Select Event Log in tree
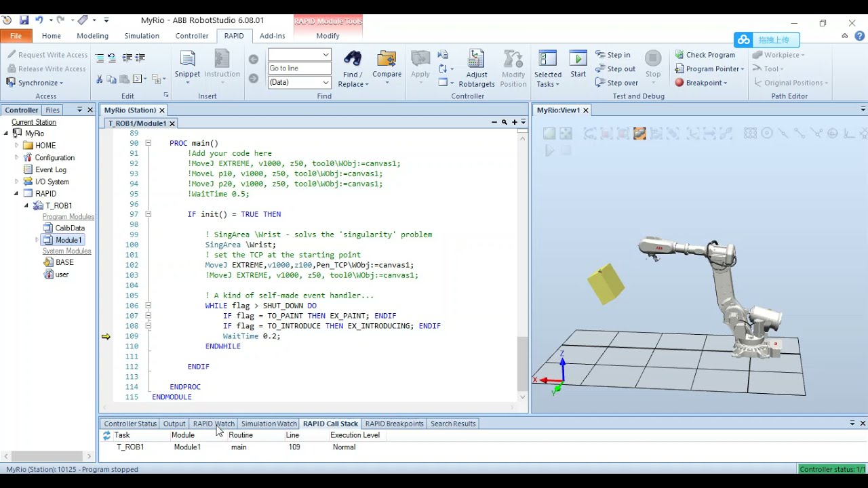 45,169
